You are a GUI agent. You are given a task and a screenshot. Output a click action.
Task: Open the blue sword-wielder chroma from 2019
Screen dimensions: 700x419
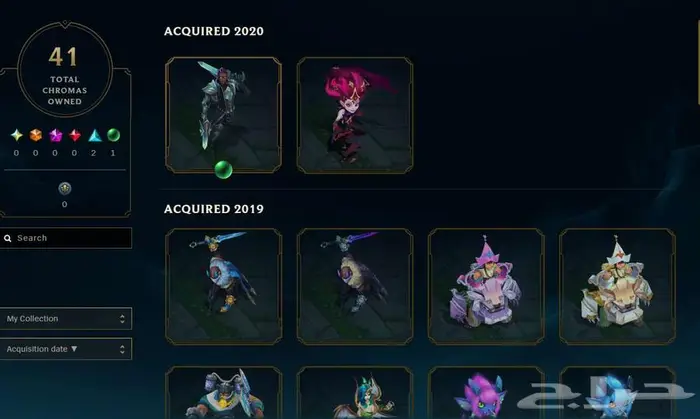tap(223, 286)
